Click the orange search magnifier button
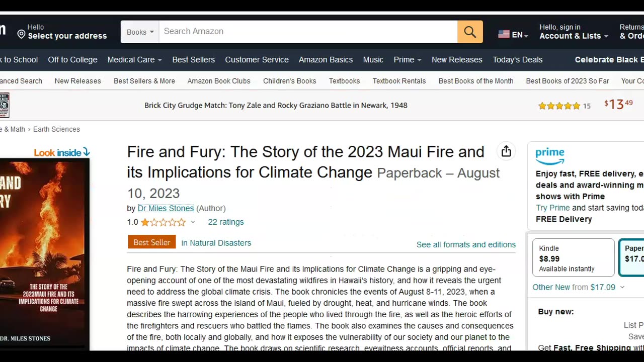This screenshot has width=644, height=362. point(470,32)
